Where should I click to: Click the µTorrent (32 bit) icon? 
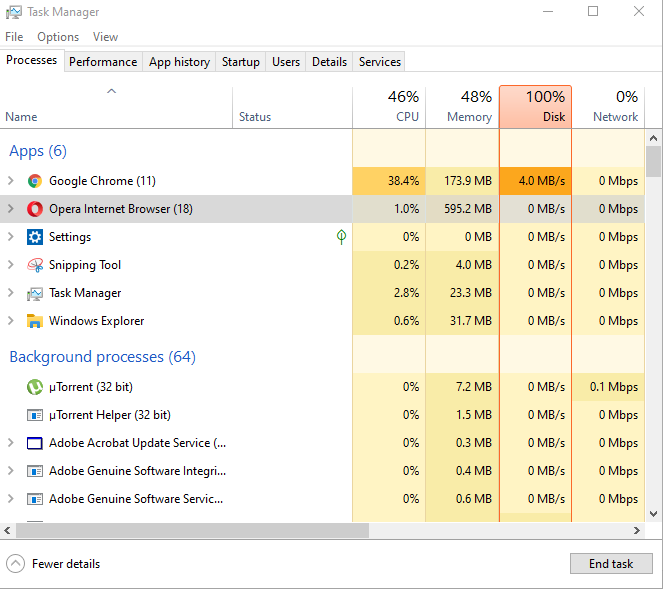coord(35,387)
